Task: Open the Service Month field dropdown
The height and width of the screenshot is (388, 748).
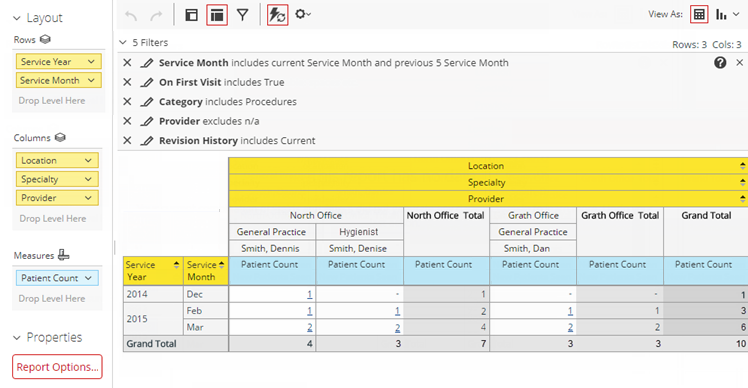Action: [91, 80]
